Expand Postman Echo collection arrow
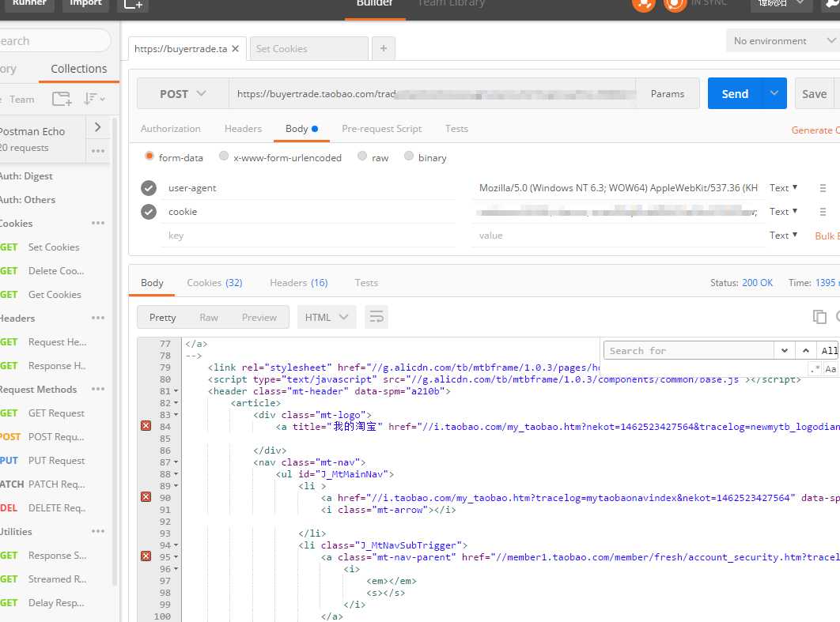Screen dimensions: 840x622 point(97,127)
